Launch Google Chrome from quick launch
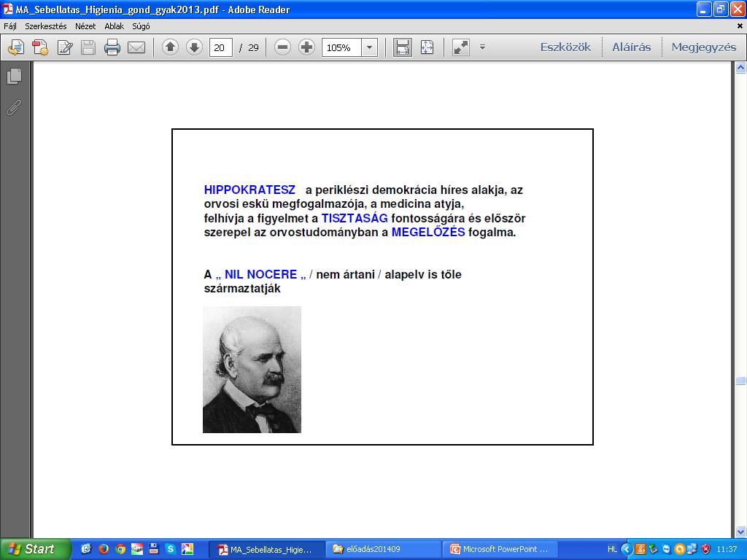This screenshot has height=560, width=747. point(120,549)
